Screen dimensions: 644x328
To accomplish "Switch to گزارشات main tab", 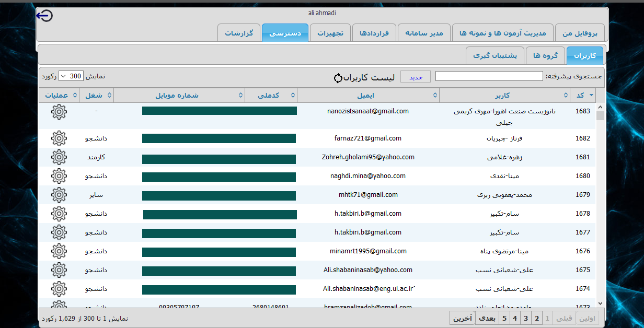I will (x=239, y=33).
